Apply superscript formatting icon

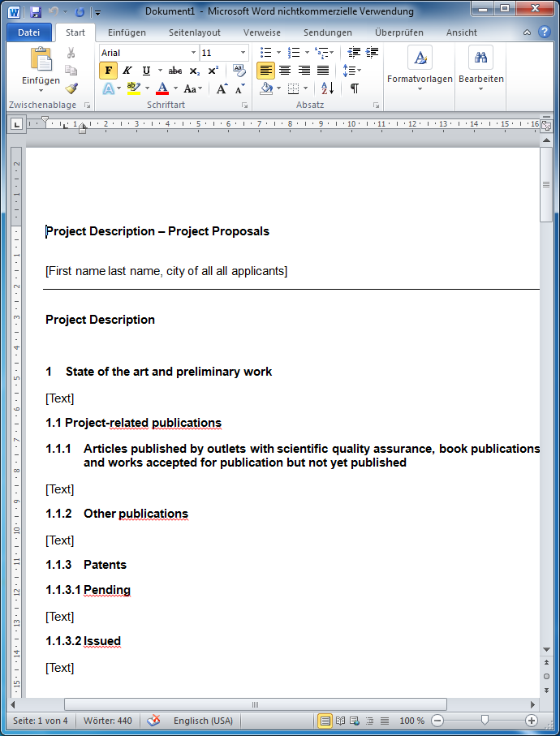[213, 71]
